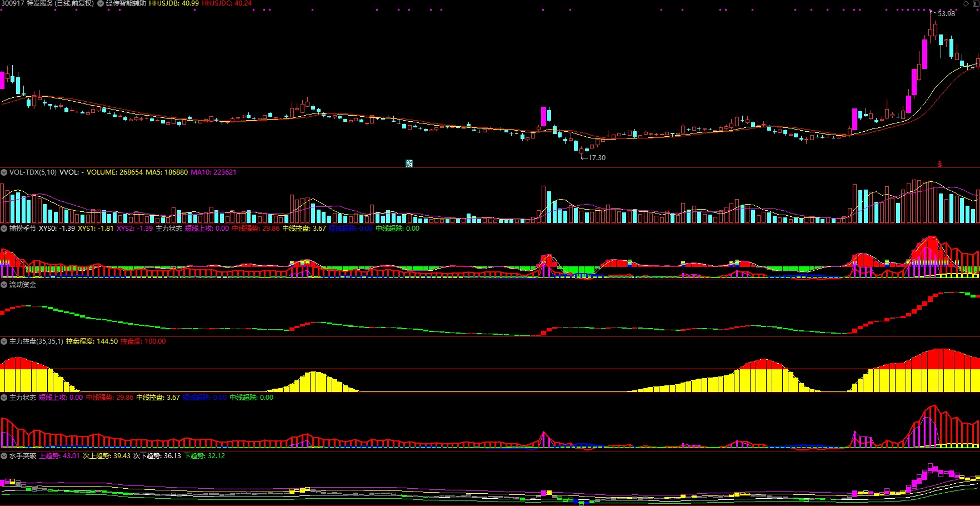The width and height of the screenshot is (980, 506).
Task: Select the 主力控盘(35,35,1) panel title
Action: coord(36,341)
